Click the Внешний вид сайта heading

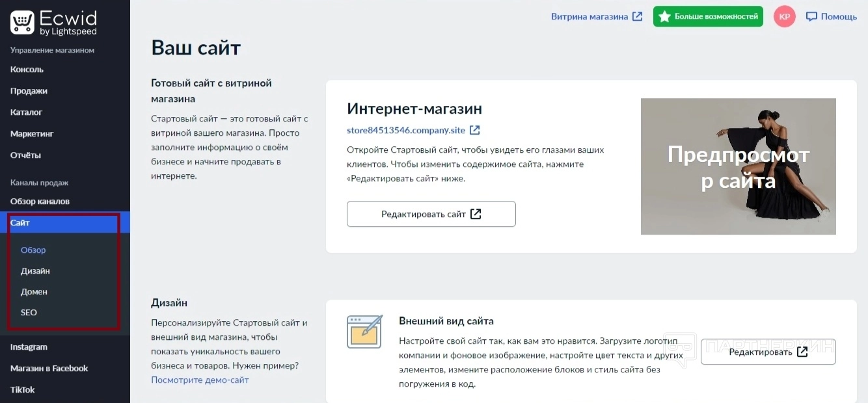(x=446, y=321)
